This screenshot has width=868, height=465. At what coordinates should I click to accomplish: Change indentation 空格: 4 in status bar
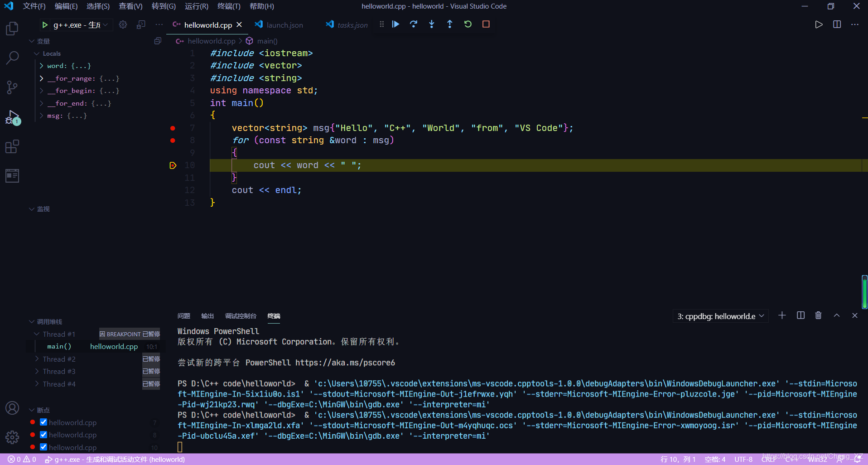[715, 459]
